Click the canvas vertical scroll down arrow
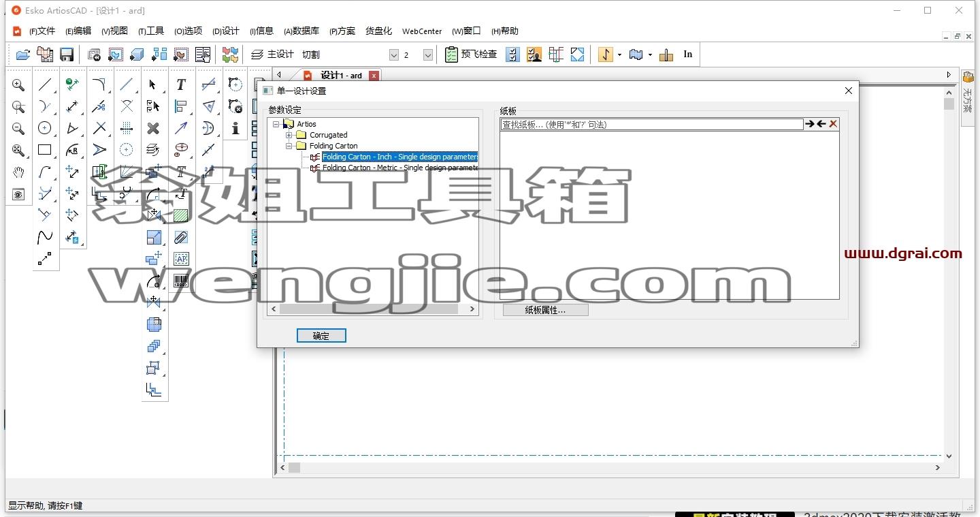The height and width of the screenshot is (517, 980). [949, 456]
